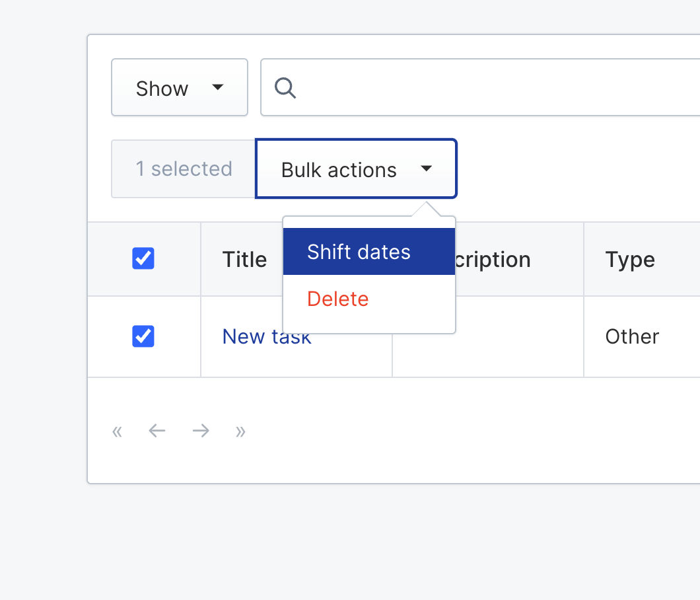
Task: Focus the search input field
Action: click(x=480, y=87)
